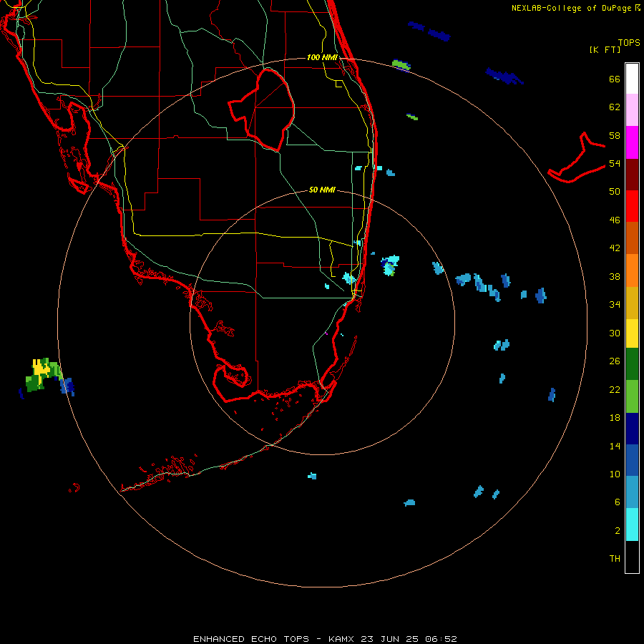Screen dimensions: 644x644
Task: Click the dark green swatch between 30 and 26
Action: tap(632, 364)
